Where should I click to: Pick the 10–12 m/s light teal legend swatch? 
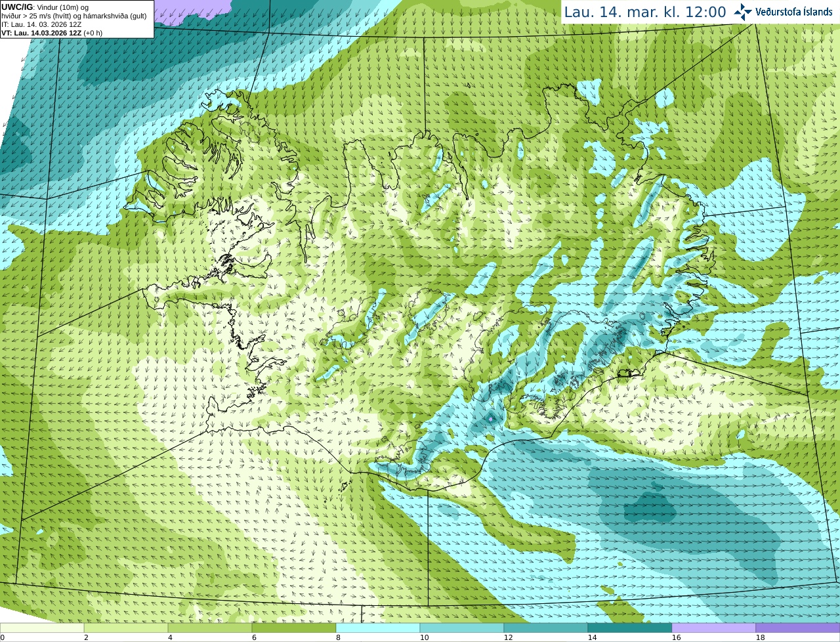tap(462, 628)
